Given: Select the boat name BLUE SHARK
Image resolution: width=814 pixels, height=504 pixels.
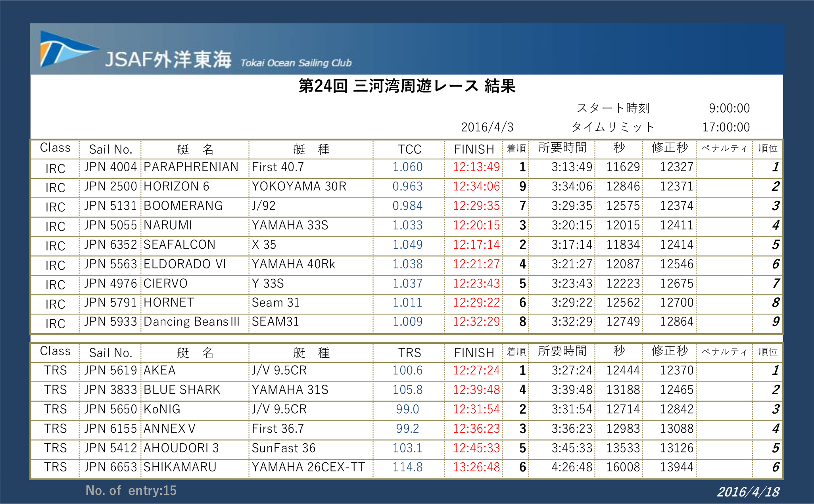Looking at the screenshot, I should 182,390.
